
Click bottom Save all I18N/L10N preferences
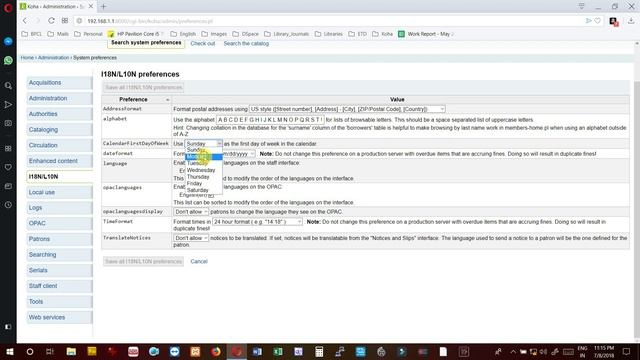click(143, 261)
